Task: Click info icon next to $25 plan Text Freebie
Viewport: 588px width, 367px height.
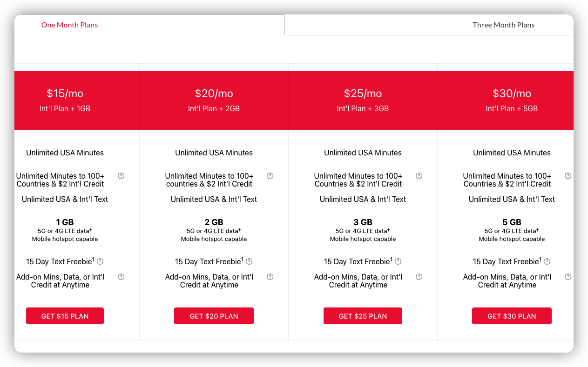Action: click(398, 261)
